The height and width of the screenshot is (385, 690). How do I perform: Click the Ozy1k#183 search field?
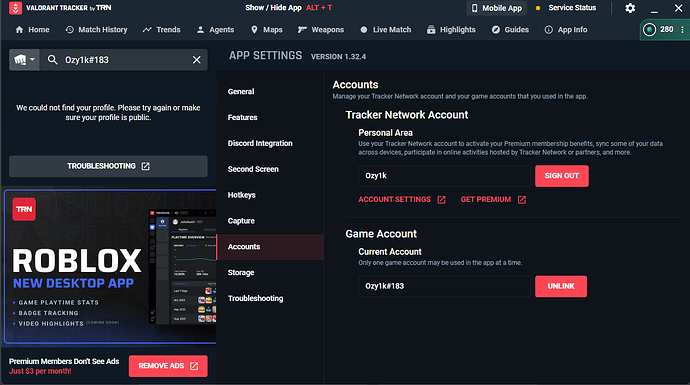point(123,60)
